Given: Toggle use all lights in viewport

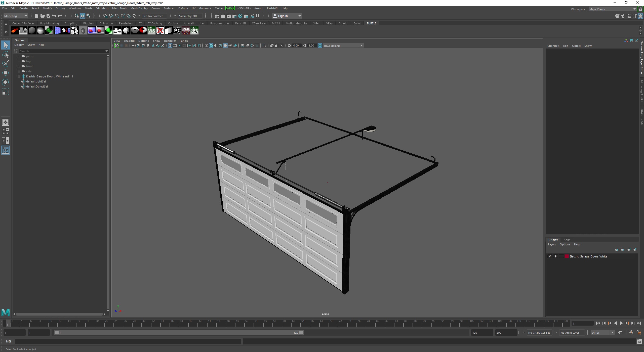Looking at the screenshot, I should pos(230,46).
